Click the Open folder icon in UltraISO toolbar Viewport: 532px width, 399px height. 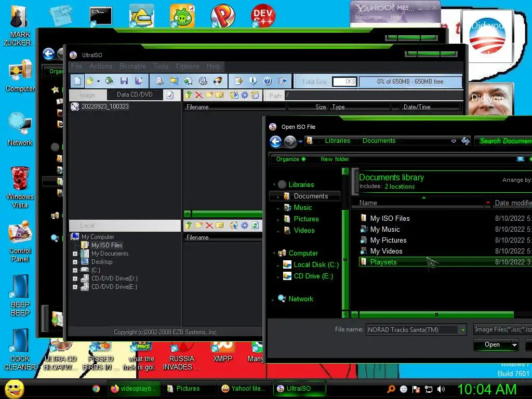[90, 81]
